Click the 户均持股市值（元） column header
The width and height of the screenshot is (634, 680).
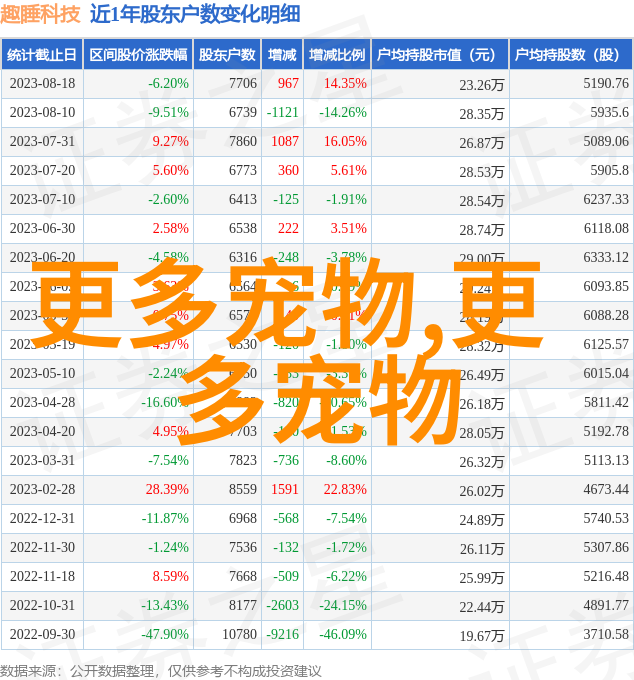(440, 55)
